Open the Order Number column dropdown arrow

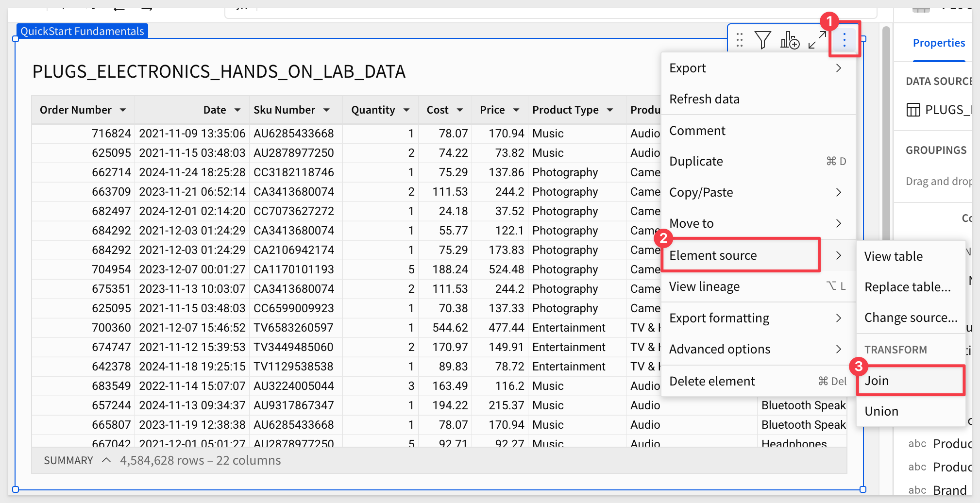tap(123, 110)
